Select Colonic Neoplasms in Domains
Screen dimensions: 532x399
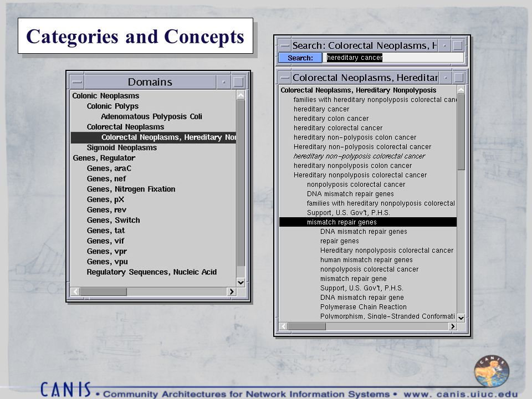click(105, 96)
